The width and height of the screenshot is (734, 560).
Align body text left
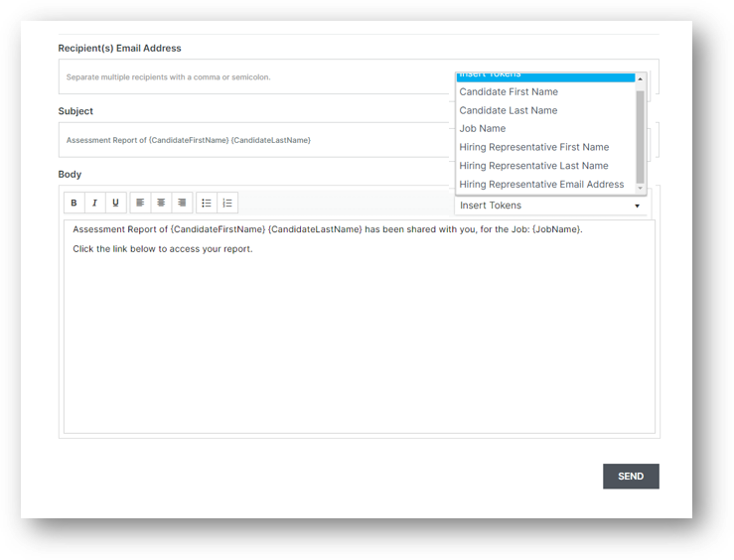[x=140, y=203]
